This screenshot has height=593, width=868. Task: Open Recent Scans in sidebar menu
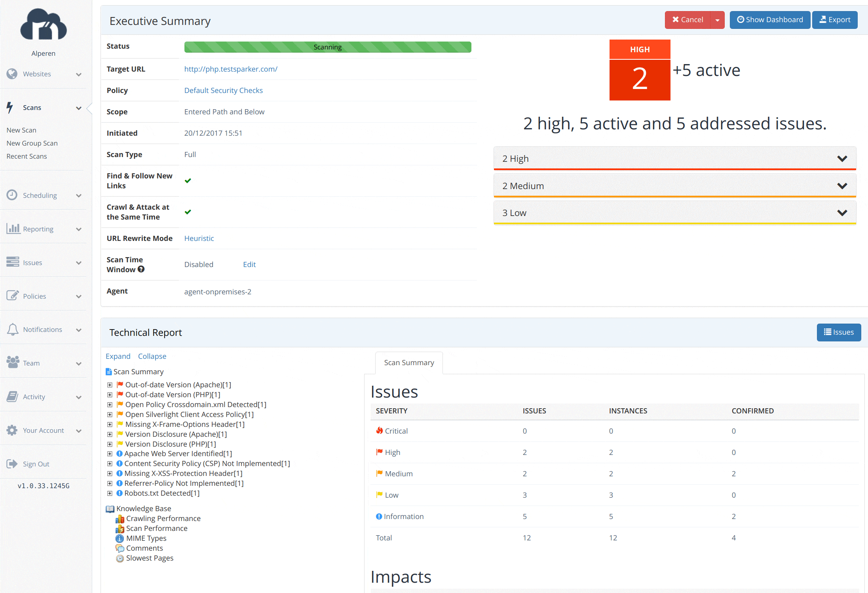[27, 156]
